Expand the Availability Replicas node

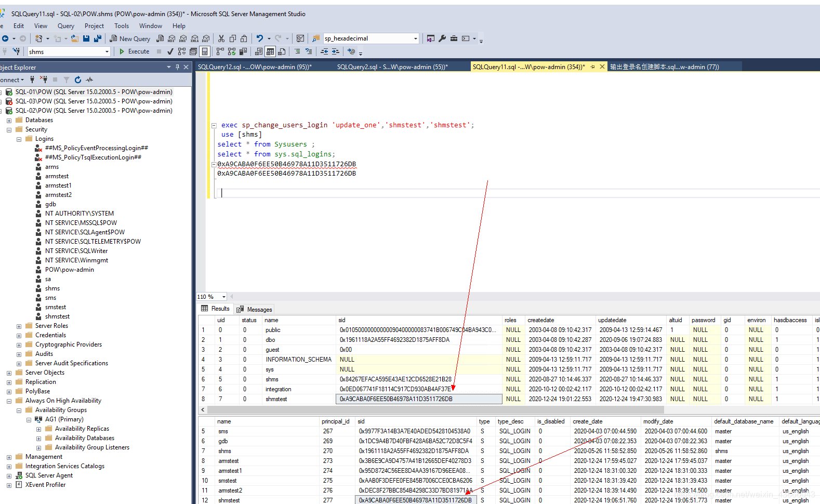click(x=38, y=429)
